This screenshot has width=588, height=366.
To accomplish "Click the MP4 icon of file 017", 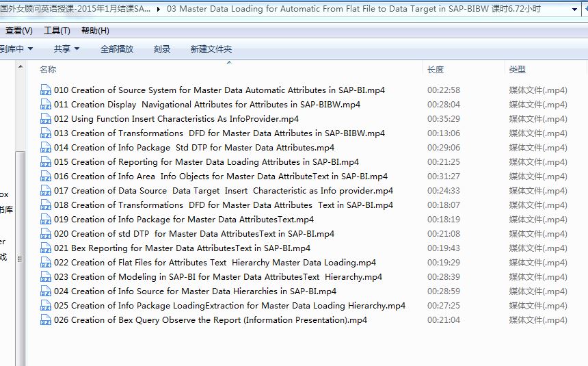I will 45,191.
